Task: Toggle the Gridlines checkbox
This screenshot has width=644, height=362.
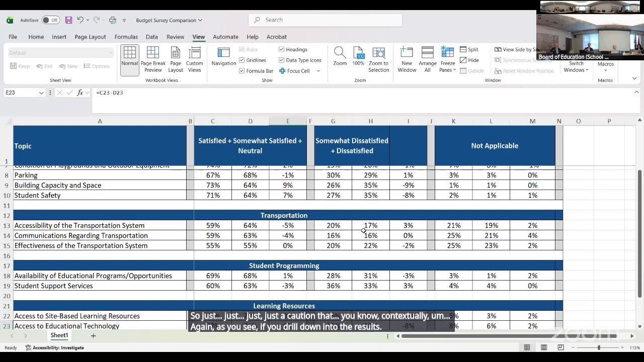Action: pyautogui.click(x=242, y=60)
